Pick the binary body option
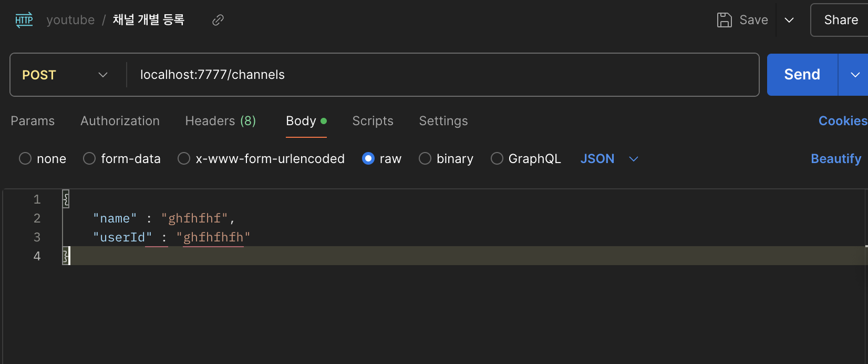Screen dimensions: 868x364 coord(425,158)
